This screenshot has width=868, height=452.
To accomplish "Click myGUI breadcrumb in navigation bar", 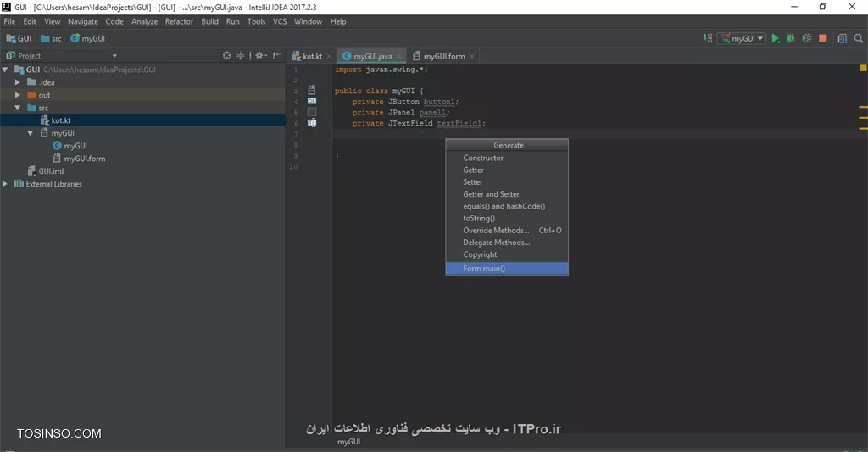I will coord(87,38).
